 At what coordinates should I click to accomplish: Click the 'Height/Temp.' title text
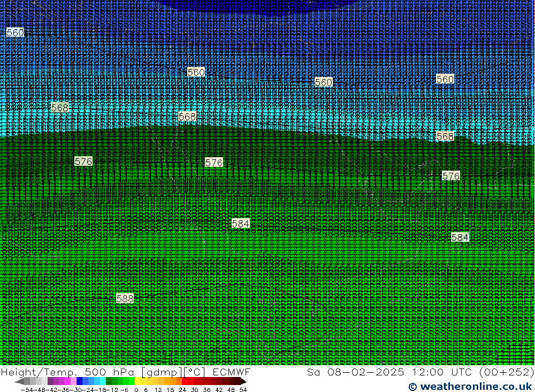[x=39, y=372]
